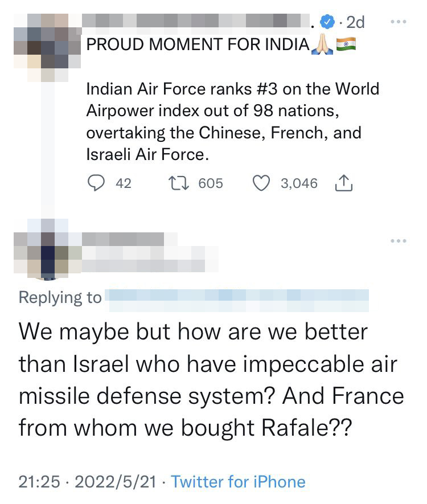
Task: Open the blurred handle after Replying to
Action: tap(238, 297)
